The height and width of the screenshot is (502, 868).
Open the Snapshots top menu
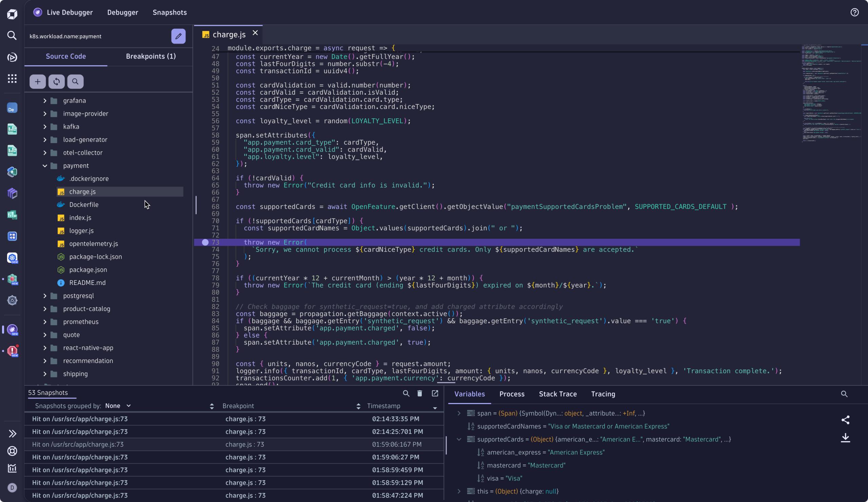169,13
